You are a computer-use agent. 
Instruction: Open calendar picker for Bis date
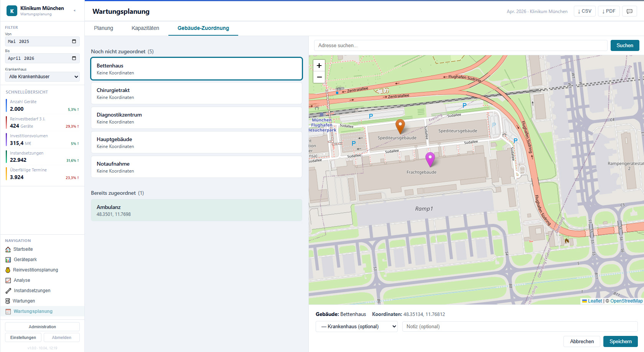point(74,58)
